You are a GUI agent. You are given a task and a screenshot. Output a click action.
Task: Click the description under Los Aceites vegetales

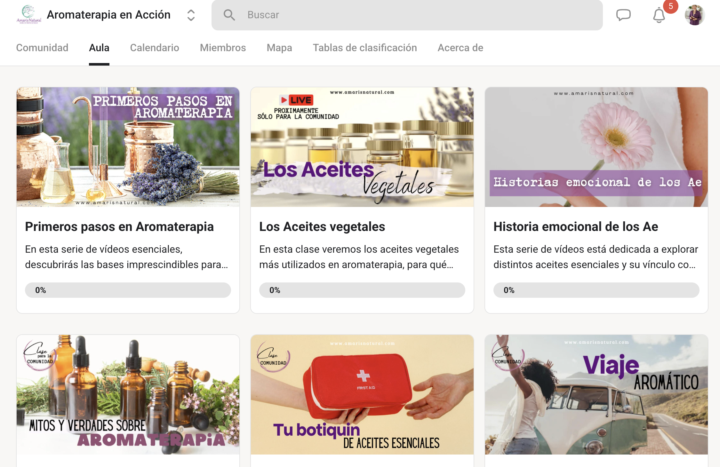(359, 257)
